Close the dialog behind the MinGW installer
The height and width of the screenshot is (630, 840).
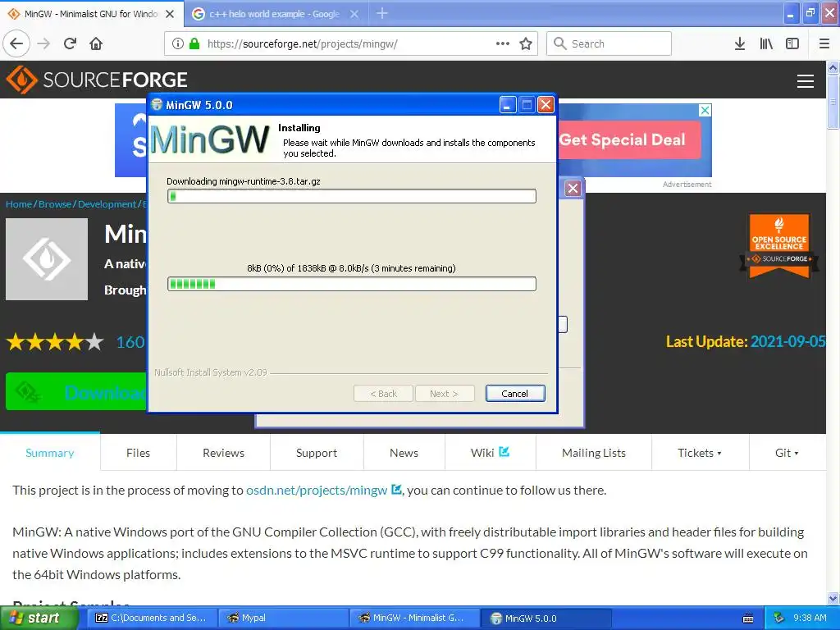click(x=573, y=188)
